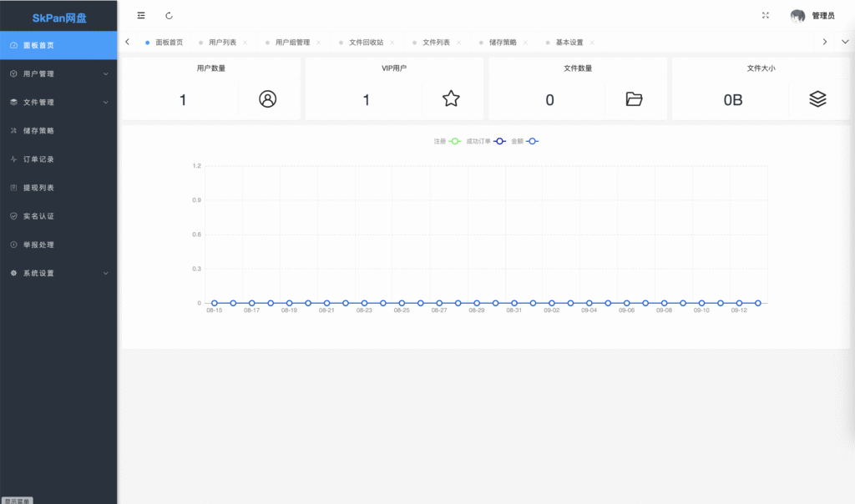Open the admin avatar menu
This screenshot has width=855, height=504.
pyautogui.click(x=797, y=16)
